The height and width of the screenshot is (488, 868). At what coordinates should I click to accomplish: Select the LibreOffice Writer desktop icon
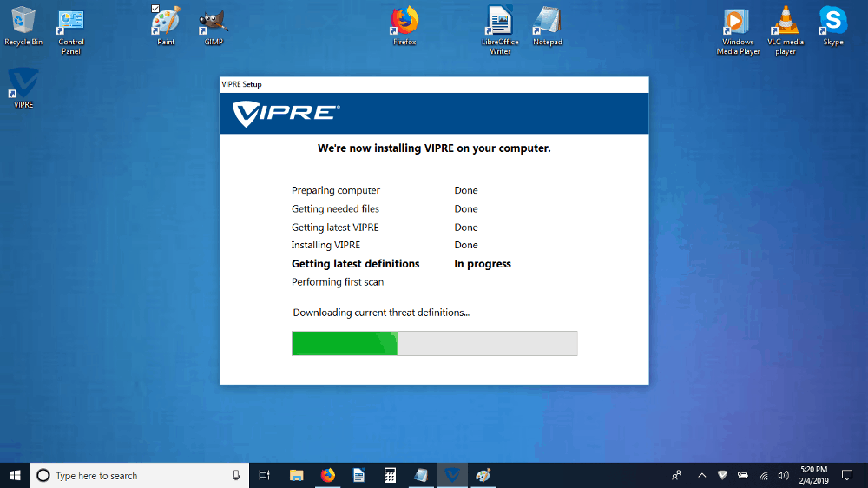point(500,31)
